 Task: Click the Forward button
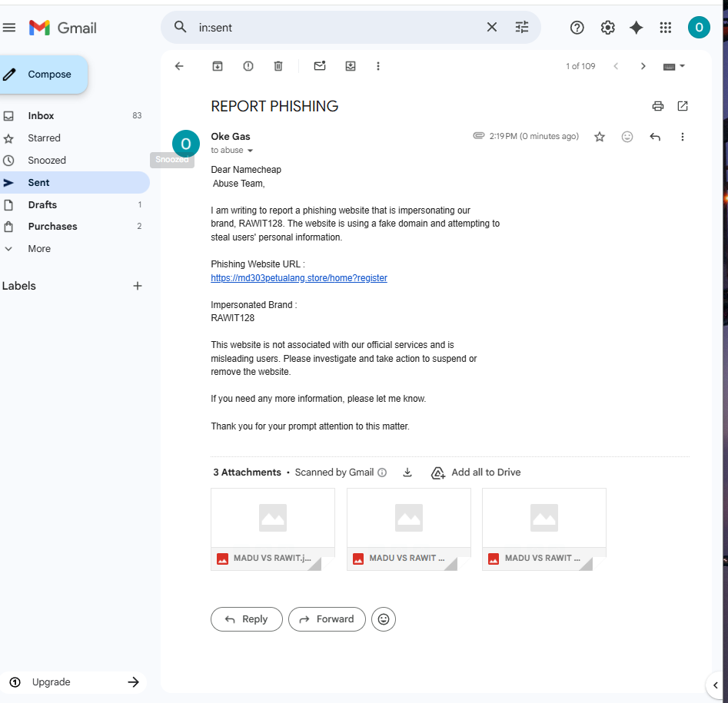(327, 619)
